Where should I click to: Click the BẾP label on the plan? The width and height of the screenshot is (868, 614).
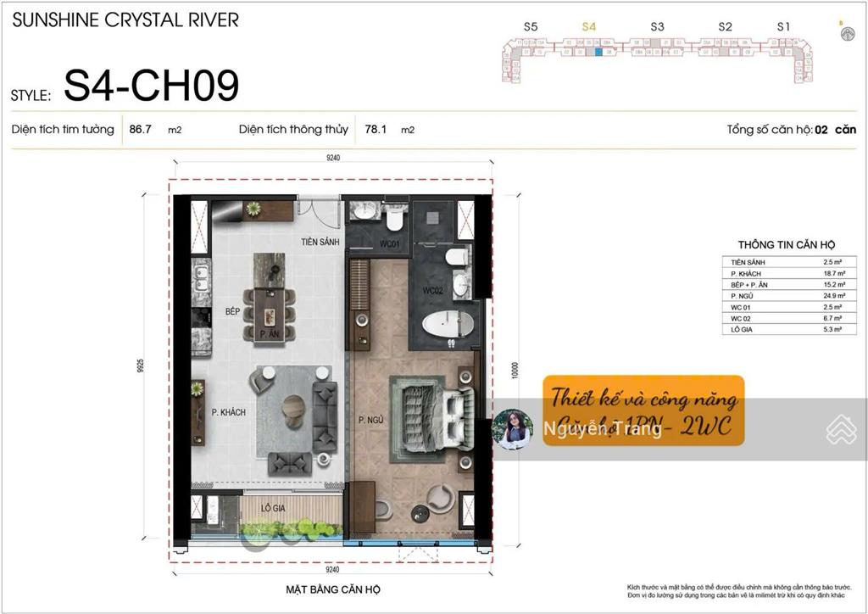(232, 311)
